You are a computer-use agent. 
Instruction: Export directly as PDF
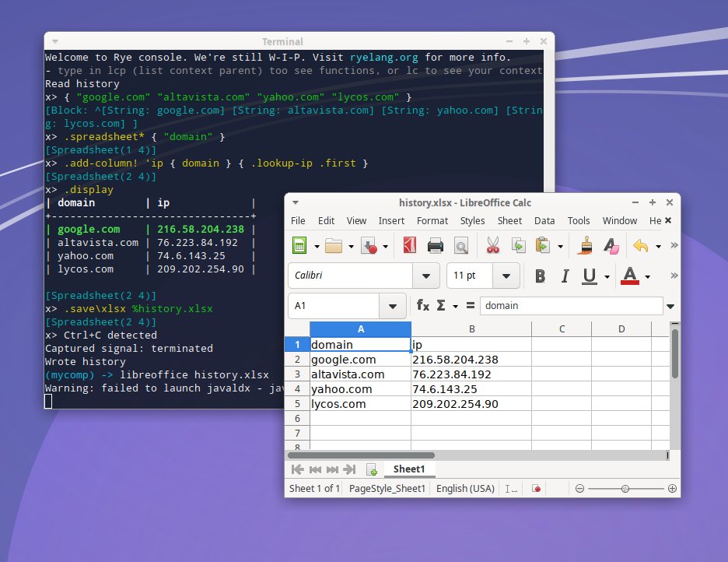pyautogui.click(x=409, y=245)
